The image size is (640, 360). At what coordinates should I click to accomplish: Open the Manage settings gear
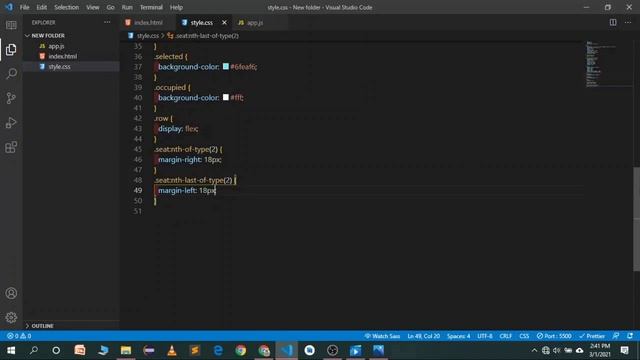[x=11, y=317]
